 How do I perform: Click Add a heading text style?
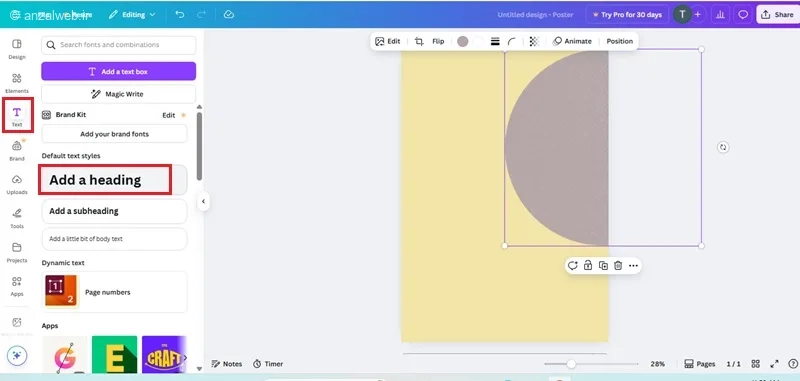(114, 180)
